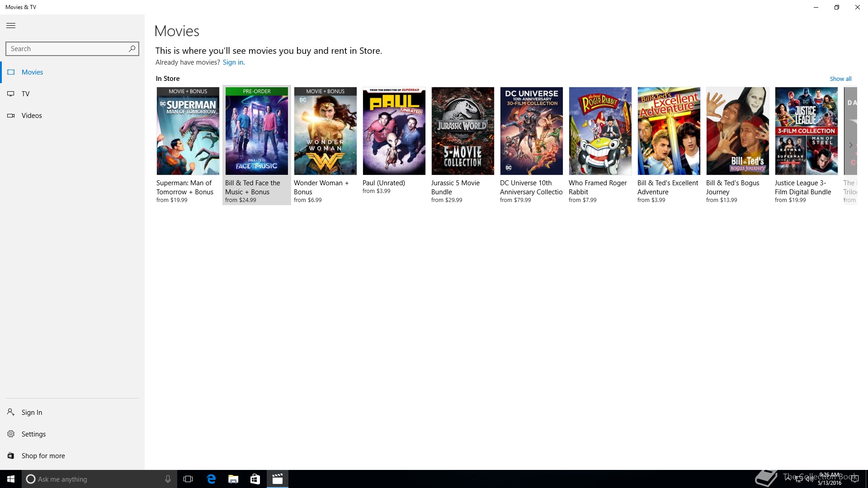Click the Movies film icon
The image size is (868, 488).
[11, 72]
